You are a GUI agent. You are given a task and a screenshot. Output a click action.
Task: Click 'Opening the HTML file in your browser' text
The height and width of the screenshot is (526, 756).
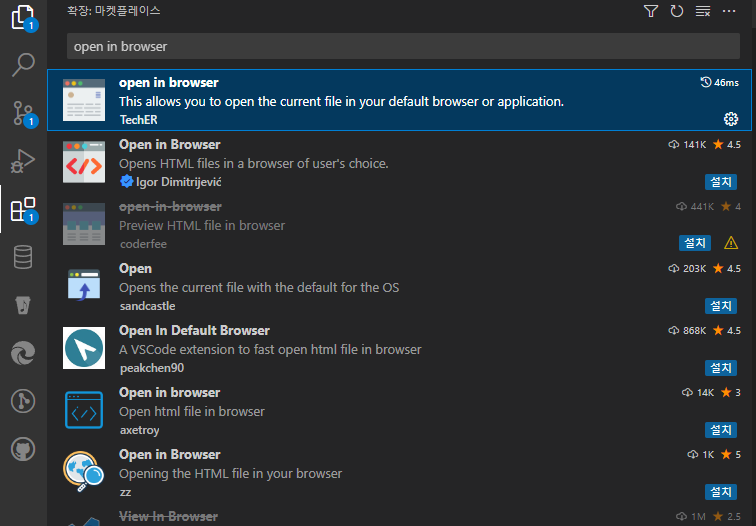pos(230,474)
